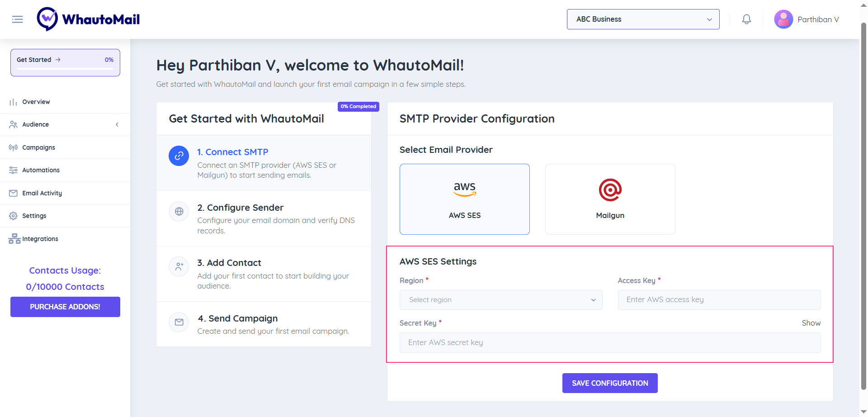Open the Select region dropdown

[x=500, y=300]
